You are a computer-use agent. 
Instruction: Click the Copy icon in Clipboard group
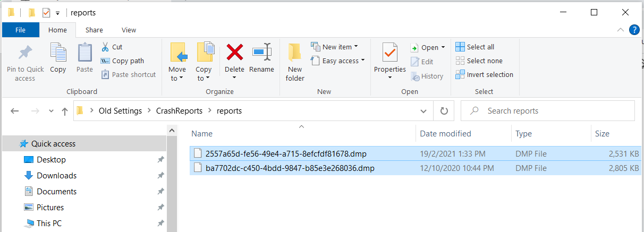click(x=58, y=52)
